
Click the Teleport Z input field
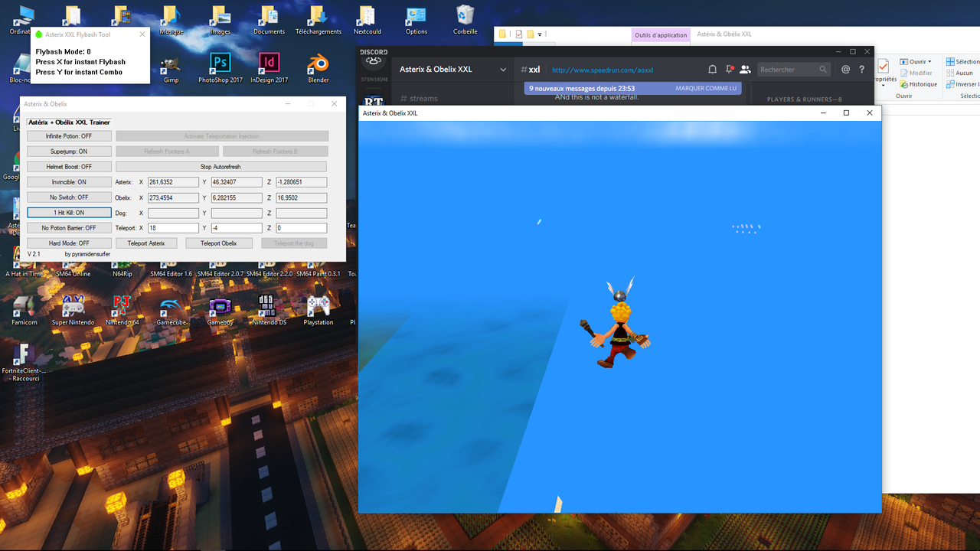pos(301,228)
